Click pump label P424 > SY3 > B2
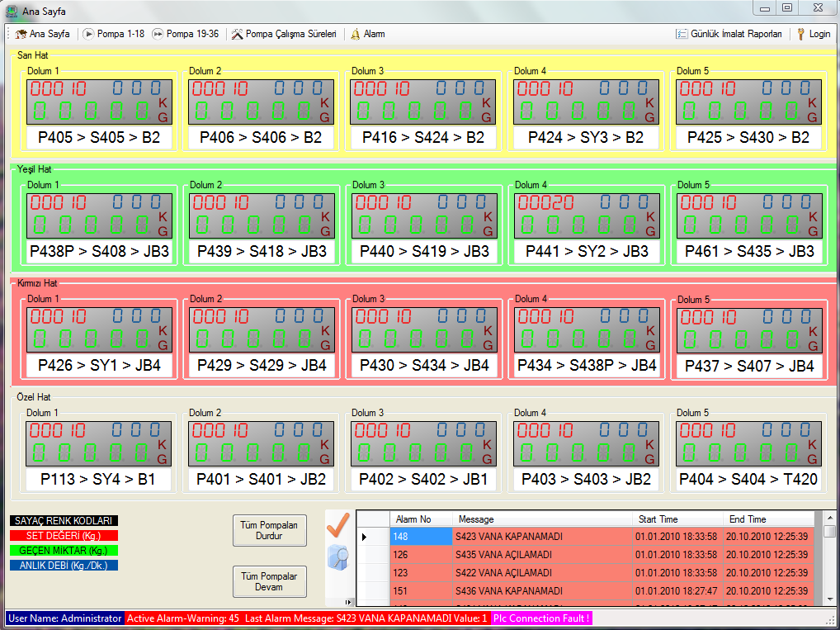 point(586,138)
